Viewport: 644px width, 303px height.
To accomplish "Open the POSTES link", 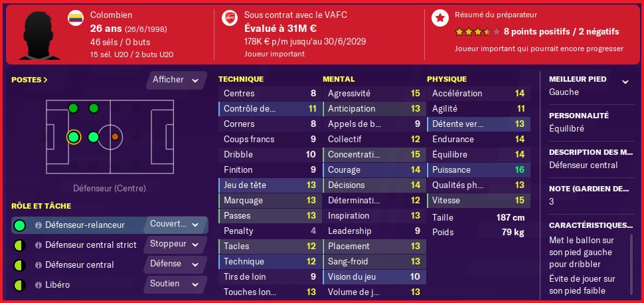I will point(29,80).
